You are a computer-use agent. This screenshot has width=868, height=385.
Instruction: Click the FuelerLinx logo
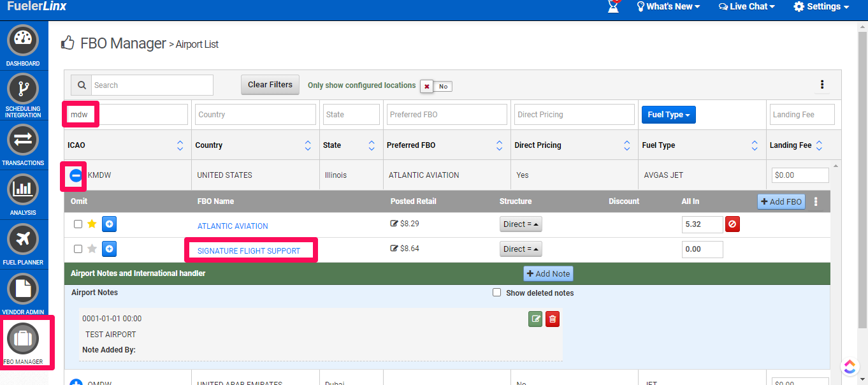36,6
